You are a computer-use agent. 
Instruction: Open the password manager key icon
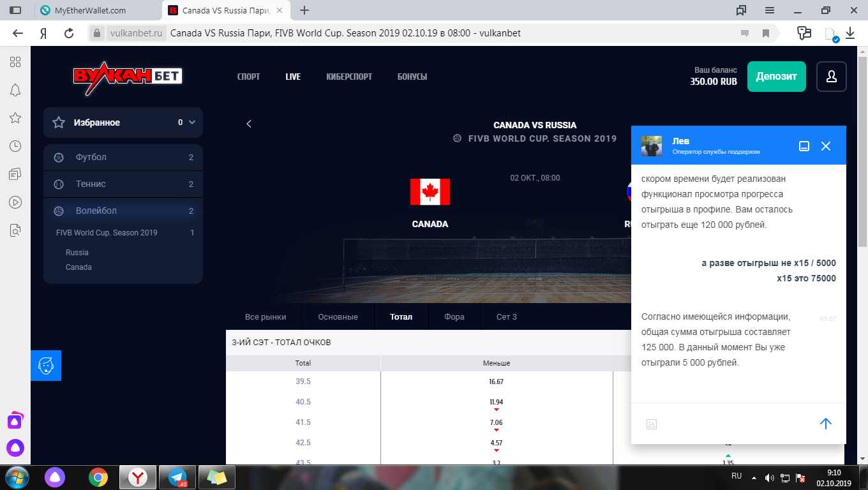coord(804,33)
